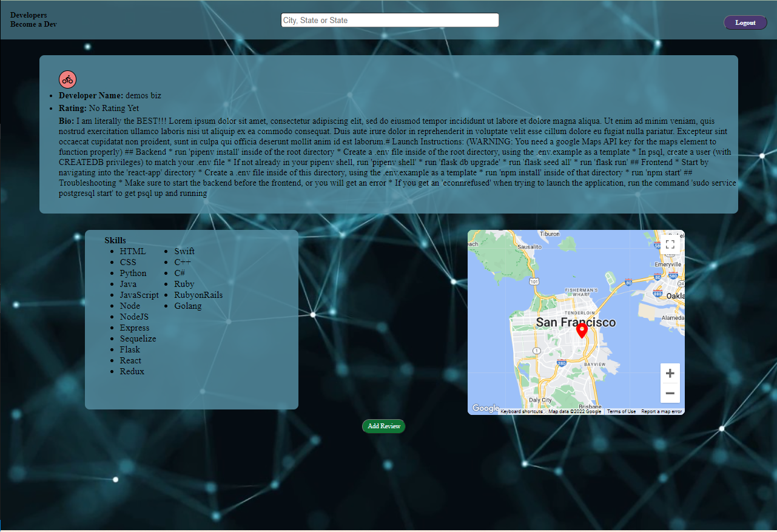This screenshot has height=532, width=777.
Task: Click the Add Review button
Action: [x=383, y=426]
